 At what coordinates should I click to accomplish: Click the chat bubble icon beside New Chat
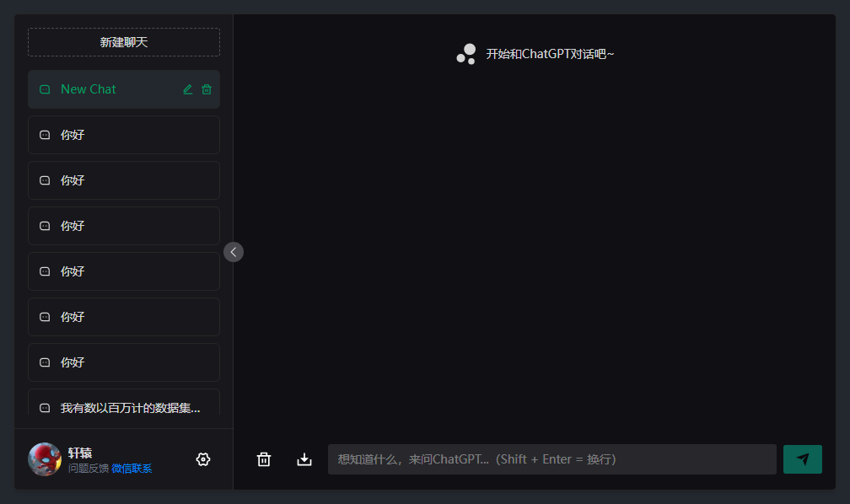pos(45,89)
